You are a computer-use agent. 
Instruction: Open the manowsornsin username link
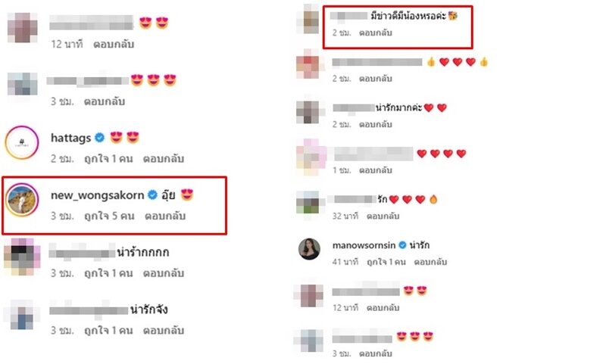(x=364, y=245)
